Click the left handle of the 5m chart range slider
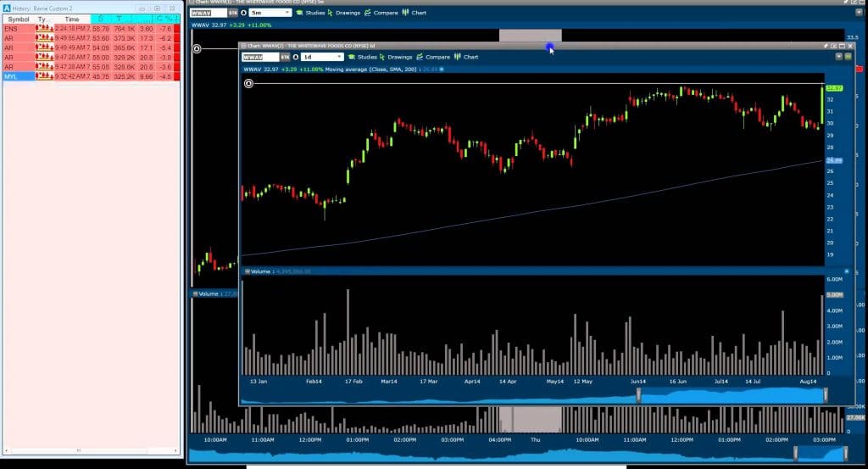The height and width of the screenshot is (469, 868). click(x=796, y=453)
